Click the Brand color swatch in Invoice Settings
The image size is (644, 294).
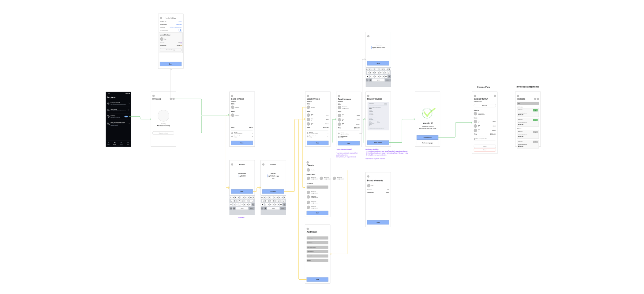click(181, 43)
